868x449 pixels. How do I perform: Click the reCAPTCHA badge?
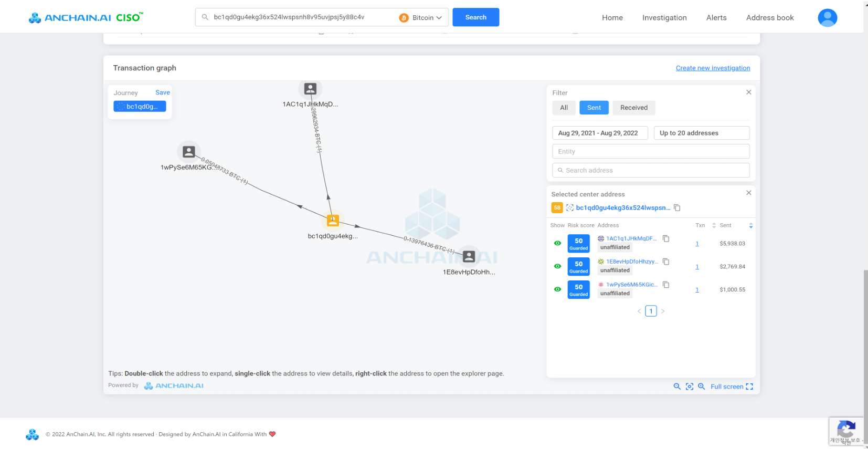846,432
